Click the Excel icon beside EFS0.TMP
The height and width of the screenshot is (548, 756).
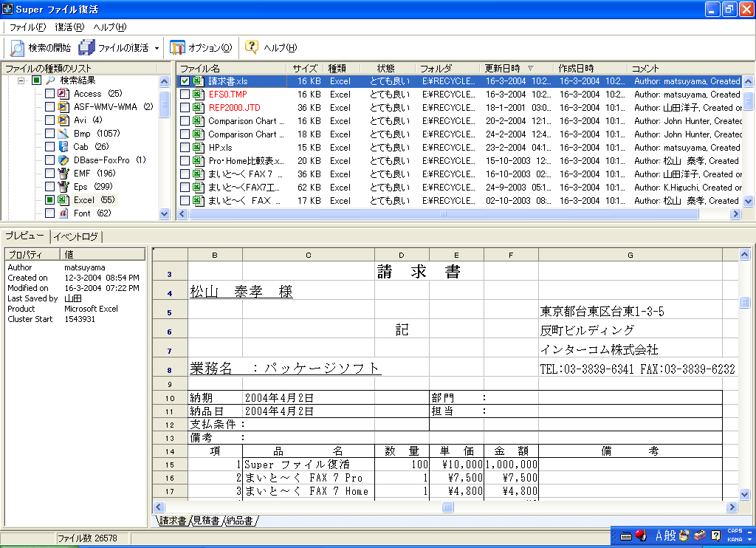pos(198,95)
